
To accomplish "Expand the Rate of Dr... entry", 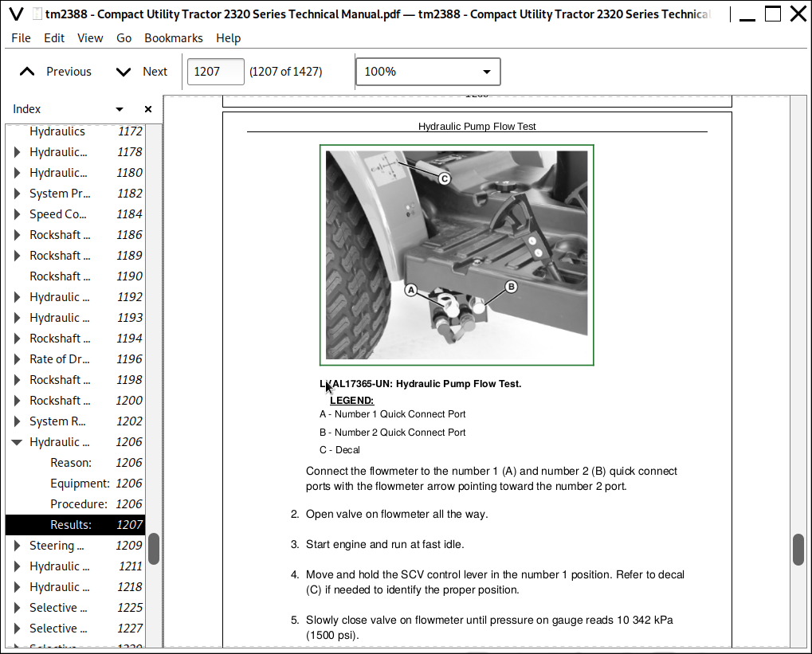I will (17, 359).
